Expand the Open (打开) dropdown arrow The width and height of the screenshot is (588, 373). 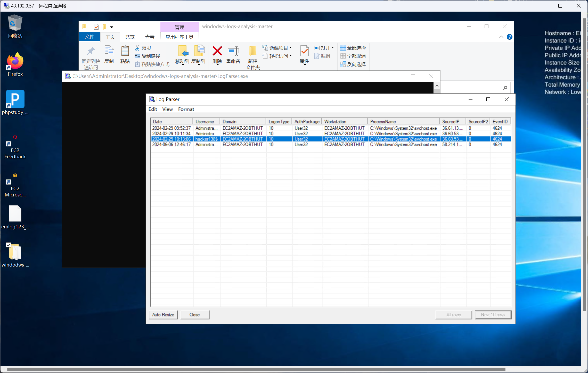(x=333, y=48)
